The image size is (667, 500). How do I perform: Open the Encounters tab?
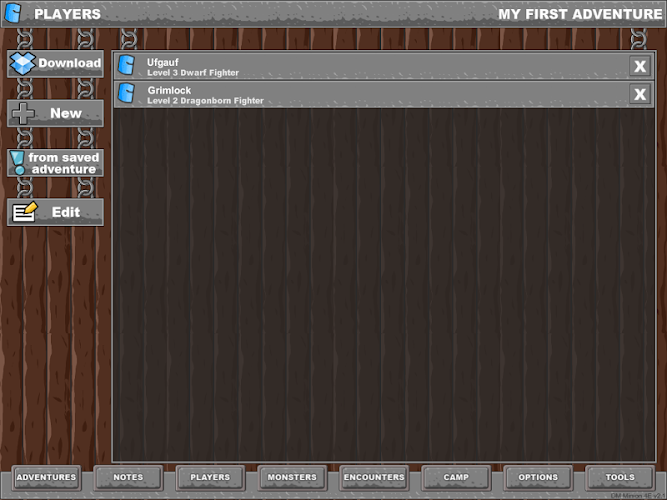coord(374,477)
